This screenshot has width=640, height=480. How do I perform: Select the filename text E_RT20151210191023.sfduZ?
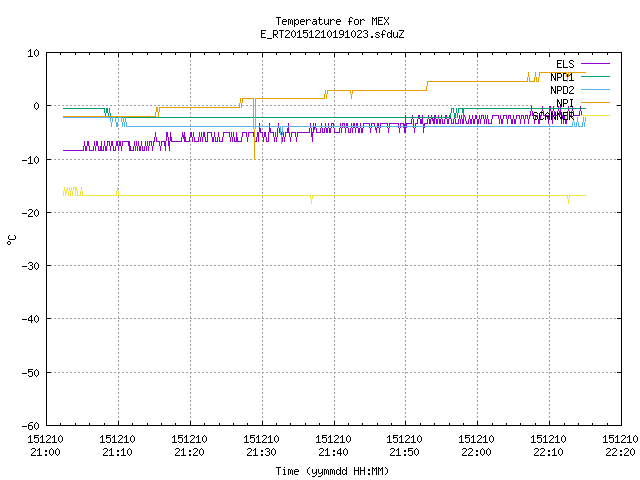pyautogui.click(x=332, y=34)
